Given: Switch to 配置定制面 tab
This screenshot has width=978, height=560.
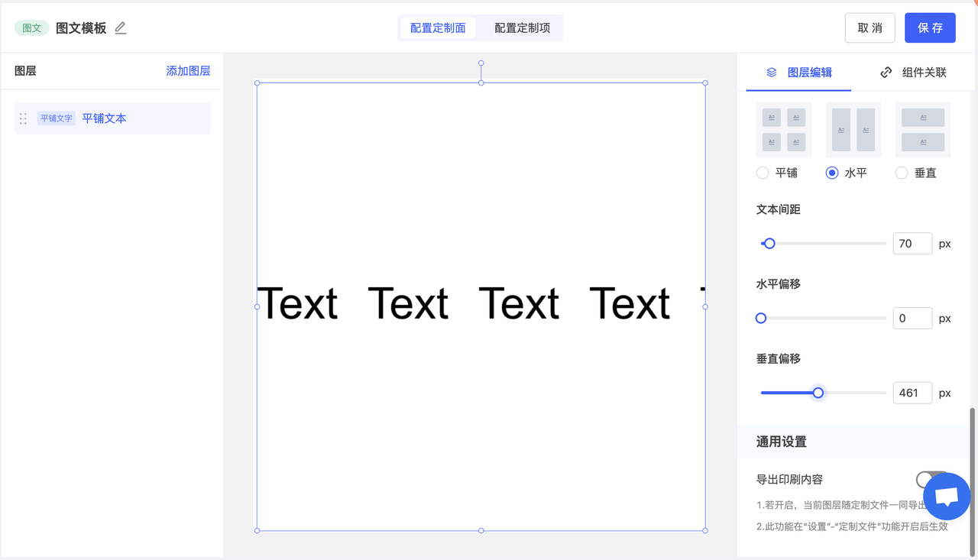Looking at the screenshot, I should pyautogui.click(x=438, y=28).
